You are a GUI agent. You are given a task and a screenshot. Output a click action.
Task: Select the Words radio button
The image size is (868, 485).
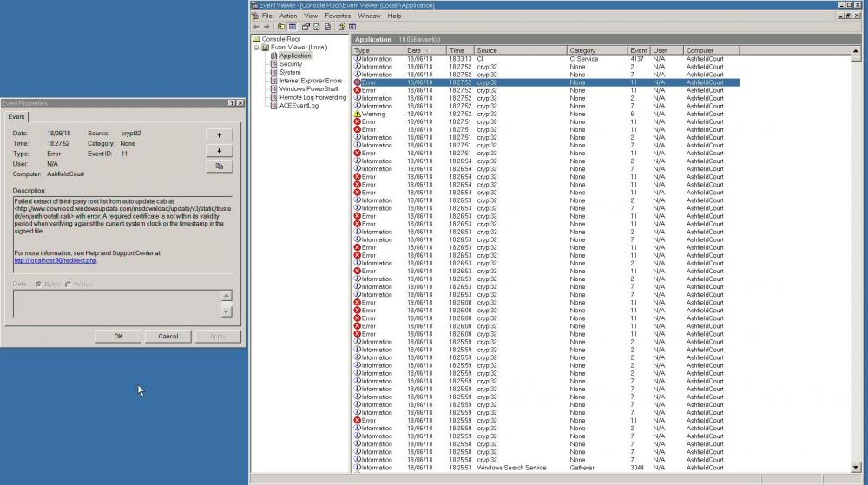coord(69,285)
